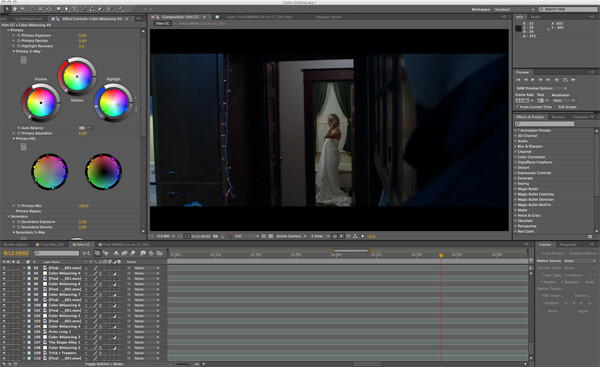The image size is (600, 367).
Task: Check the From Current Time checkbox
Action: 517,107
